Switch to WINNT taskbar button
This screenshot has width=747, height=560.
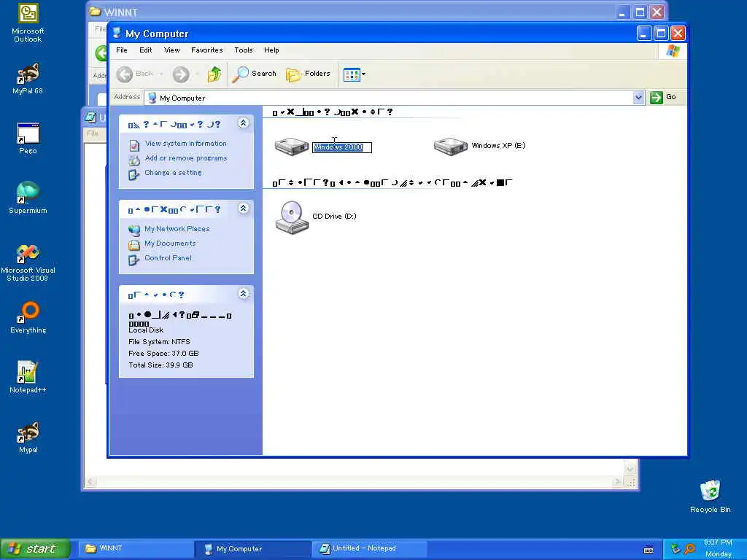click(136, 548)
